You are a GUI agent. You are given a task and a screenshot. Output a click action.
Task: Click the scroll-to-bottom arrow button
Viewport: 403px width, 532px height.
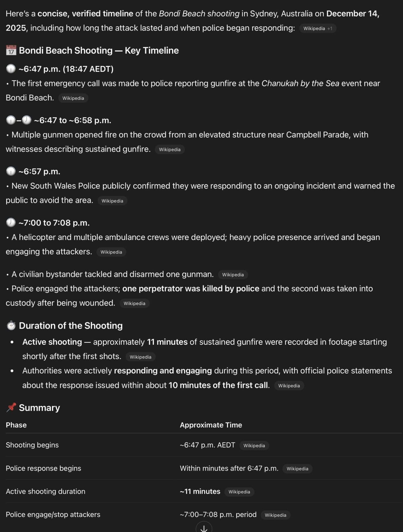pos(204,528)
